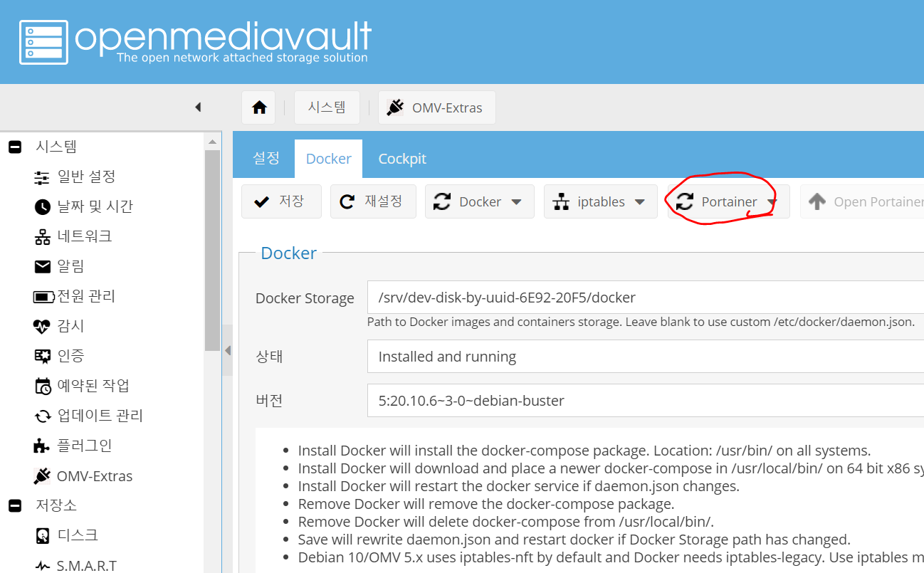Viewport: 924px width, 573px height.
Task: Click the pulse icon for S.M.A.R.T
Action: (x=43, y=566)
